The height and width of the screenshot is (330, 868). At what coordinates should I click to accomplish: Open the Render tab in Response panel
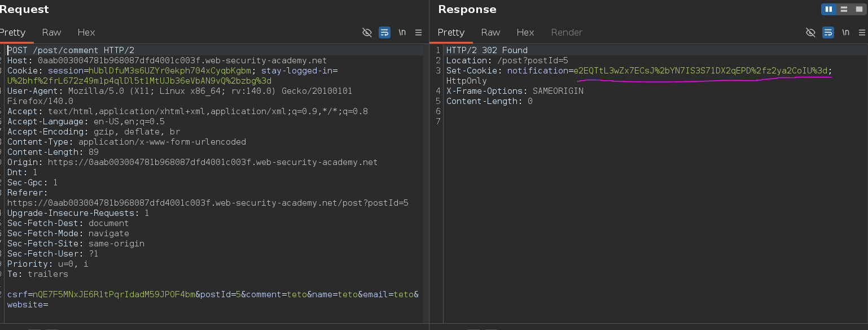coord(567,32)
